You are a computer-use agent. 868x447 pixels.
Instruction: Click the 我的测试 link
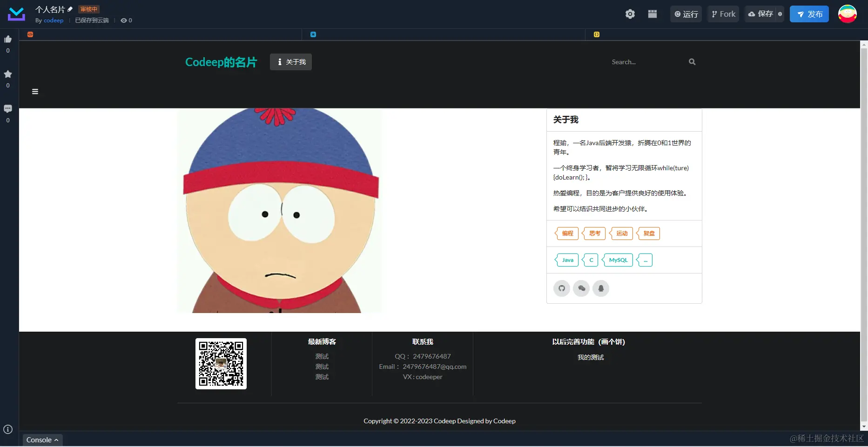click(x=591, y=357)
